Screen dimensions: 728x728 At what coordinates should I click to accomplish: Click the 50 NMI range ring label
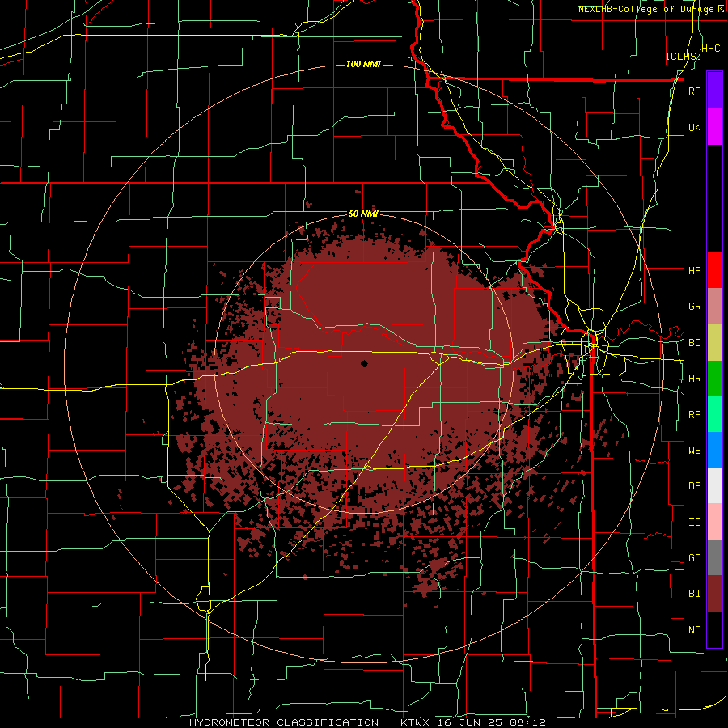click(363, 214)
